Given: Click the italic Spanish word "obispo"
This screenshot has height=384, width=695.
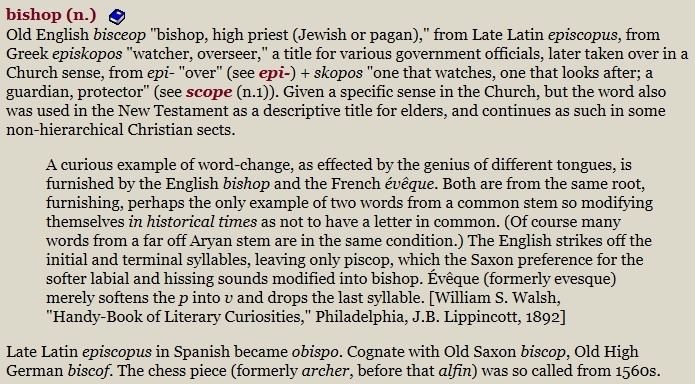Looking at the screenshot, I should tap(315, 352).
